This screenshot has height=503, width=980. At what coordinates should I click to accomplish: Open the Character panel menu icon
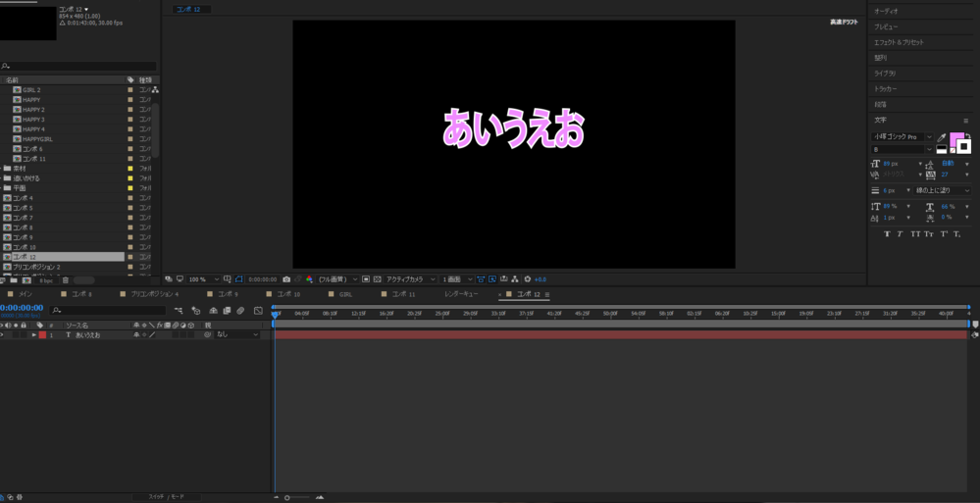pos(965,120)
